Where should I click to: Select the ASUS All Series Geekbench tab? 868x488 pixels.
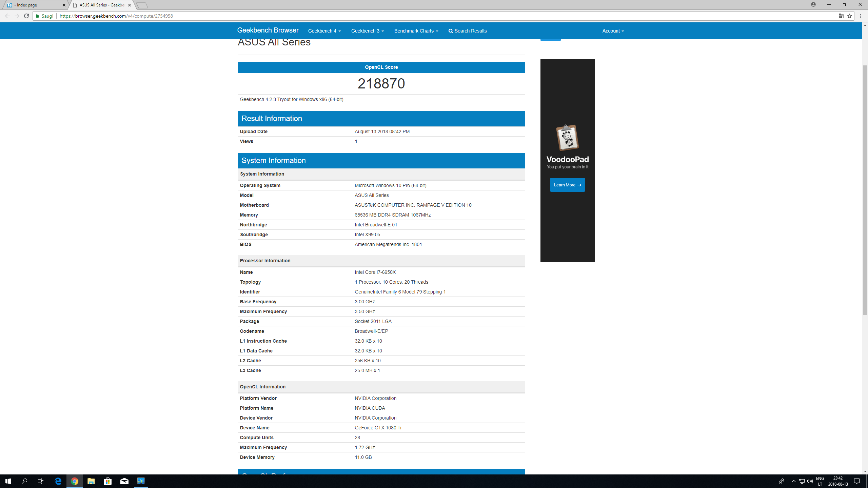[102, 5]
